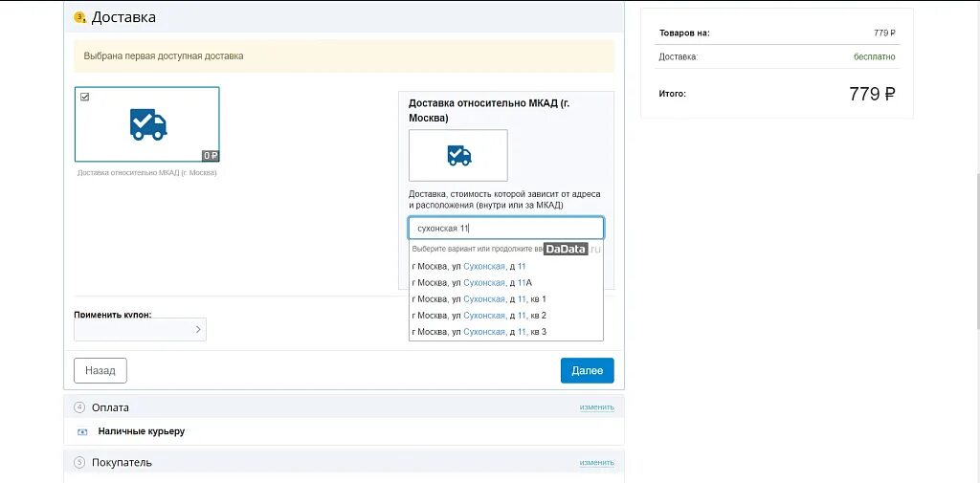Apply coupon using the arrow button
Screen dimensions: 980x483
[198, 329]
